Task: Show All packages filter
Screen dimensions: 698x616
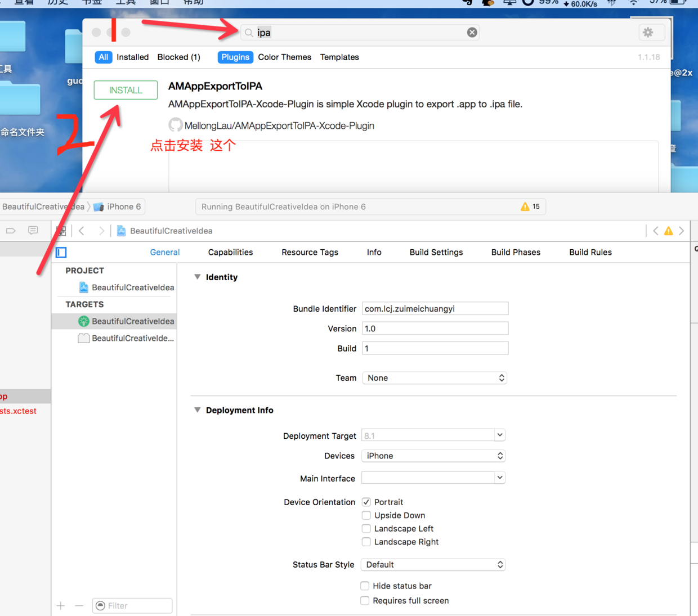Action: tap(104, 57)
